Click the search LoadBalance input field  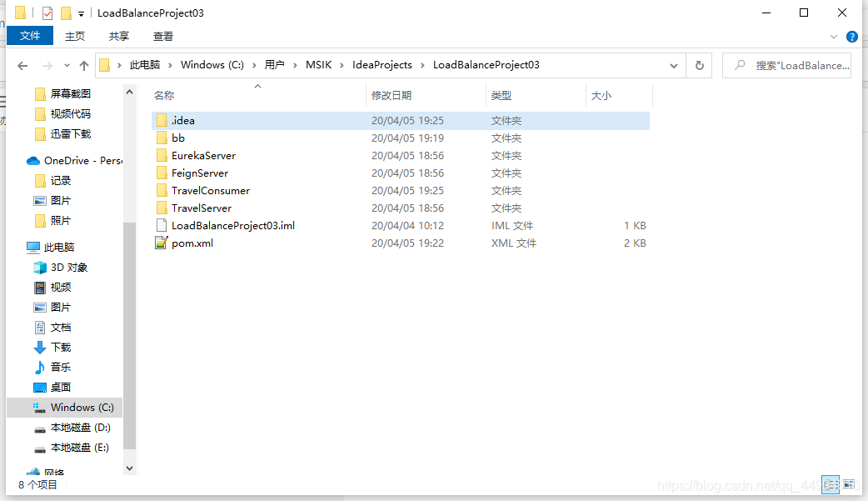click(786, 65)
